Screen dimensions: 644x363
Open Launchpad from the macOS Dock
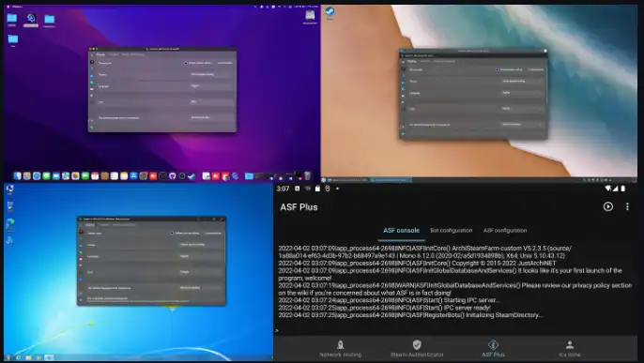coord(26,176)
